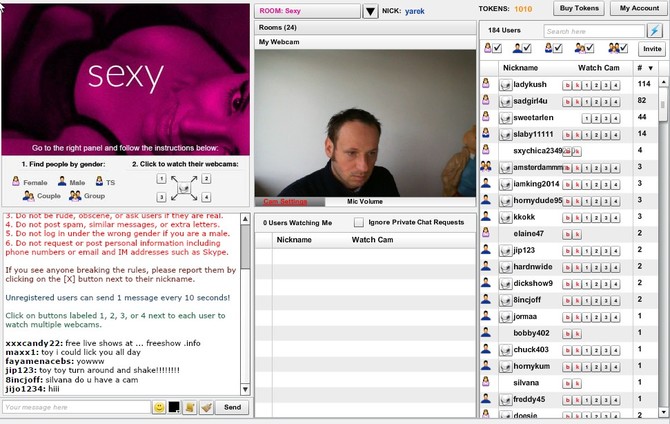Click the k button for kkokk
The width and height of the screenshot is (670, 424).
[577, 218]
